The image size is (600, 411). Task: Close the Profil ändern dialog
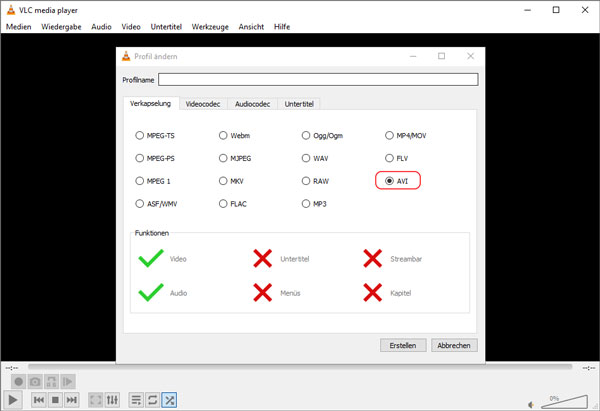tap(471, 56)
